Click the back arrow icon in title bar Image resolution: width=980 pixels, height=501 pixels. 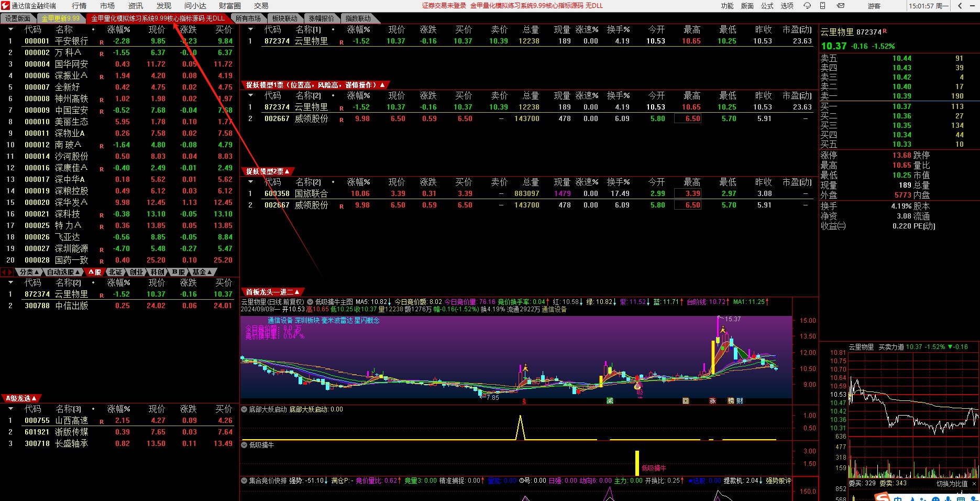(960, 6)
